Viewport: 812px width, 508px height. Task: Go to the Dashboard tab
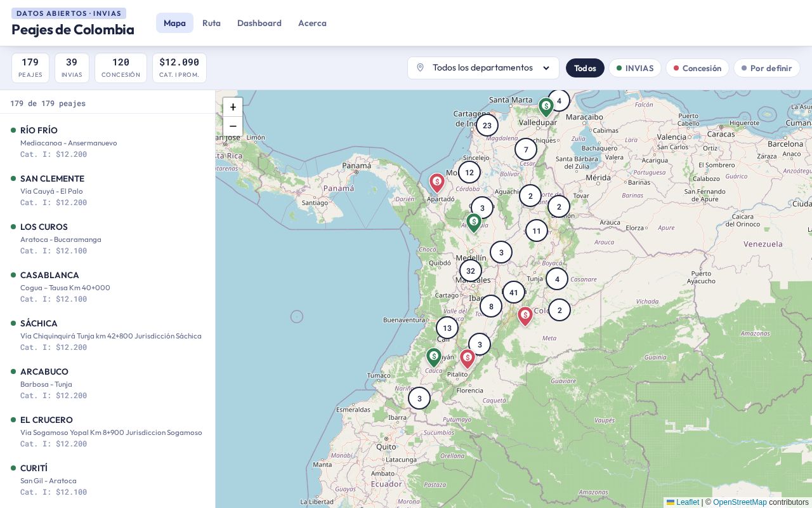[259, 23]
